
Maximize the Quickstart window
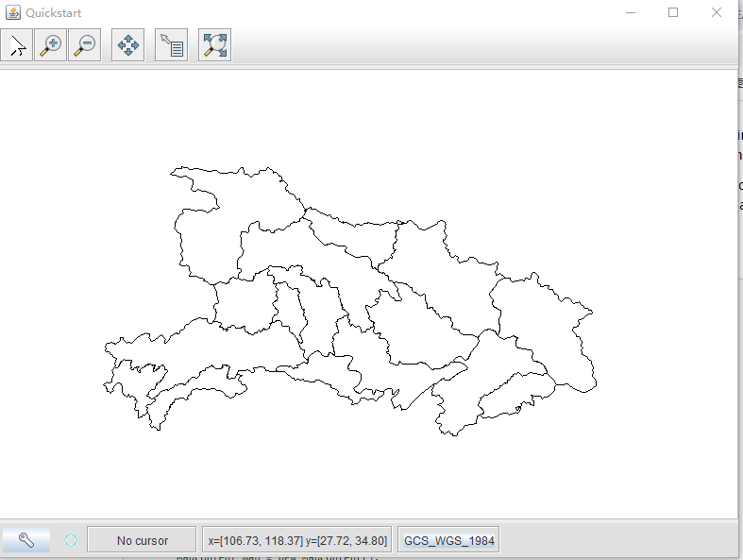(673, 12)
